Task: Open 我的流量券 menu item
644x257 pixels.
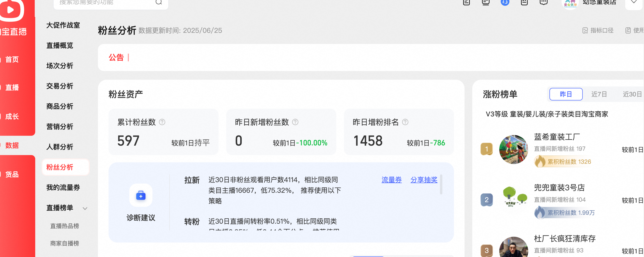Action: (x=63, y=187)
